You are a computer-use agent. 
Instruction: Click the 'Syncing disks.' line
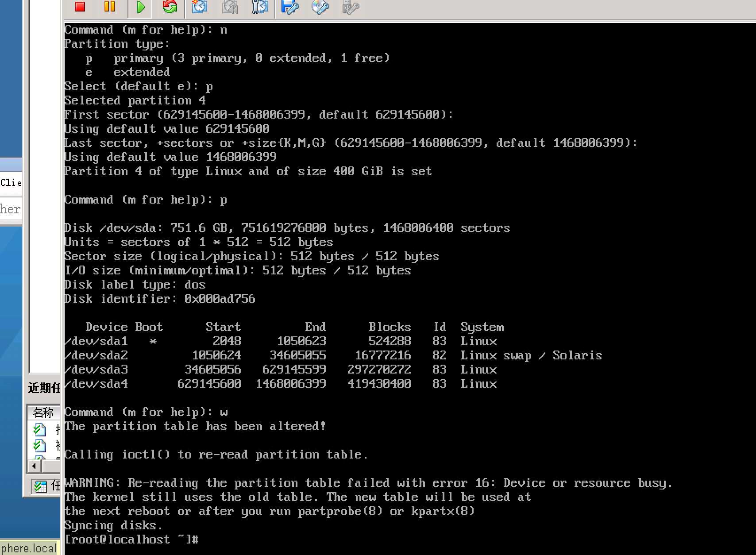tap(114, 525)
